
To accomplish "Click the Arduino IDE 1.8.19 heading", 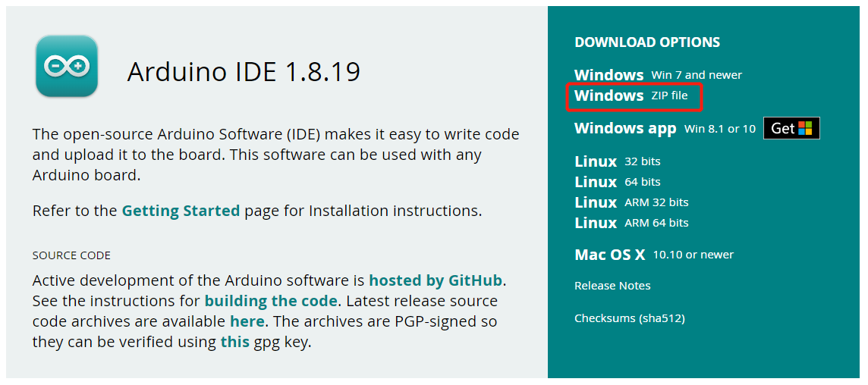I will 244,72.
